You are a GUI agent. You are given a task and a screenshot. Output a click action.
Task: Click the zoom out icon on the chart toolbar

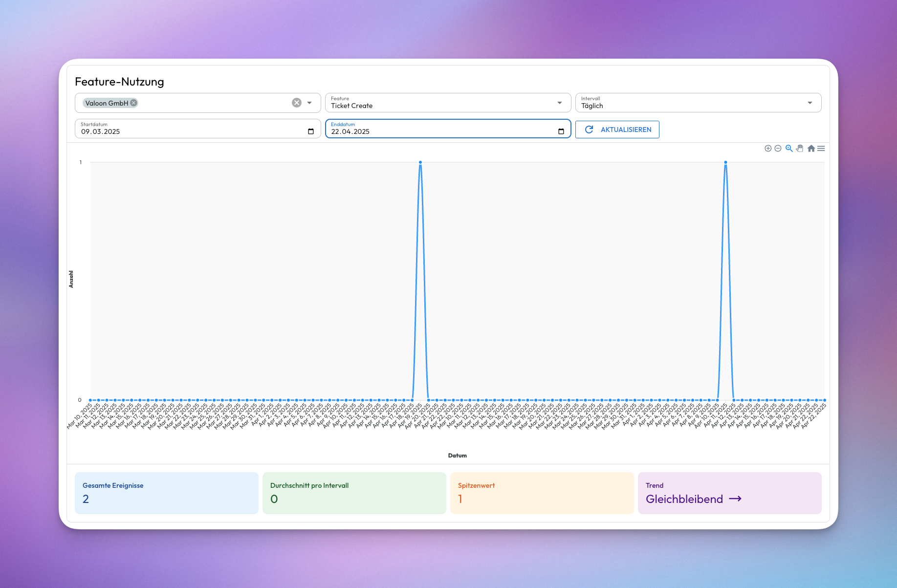point(778,148)
